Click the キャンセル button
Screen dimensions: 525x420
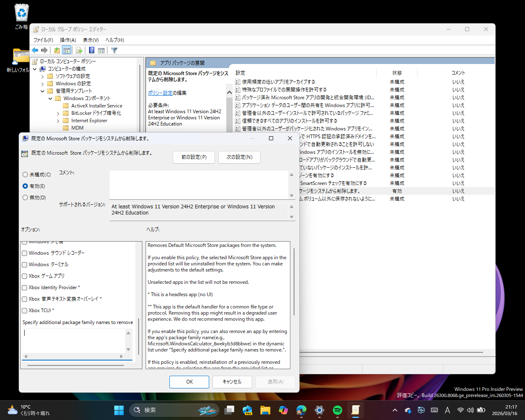click(232, 382)
